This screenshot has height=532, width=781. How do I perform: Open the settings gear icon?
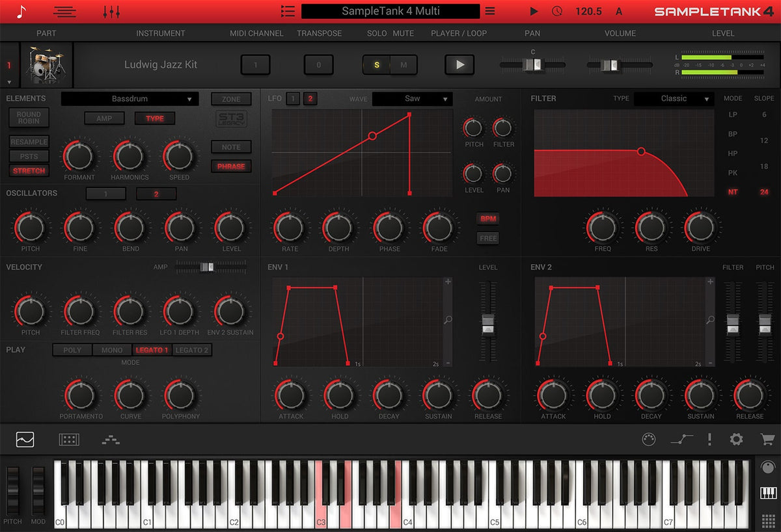pyautogui.click(x=736, y=440)
